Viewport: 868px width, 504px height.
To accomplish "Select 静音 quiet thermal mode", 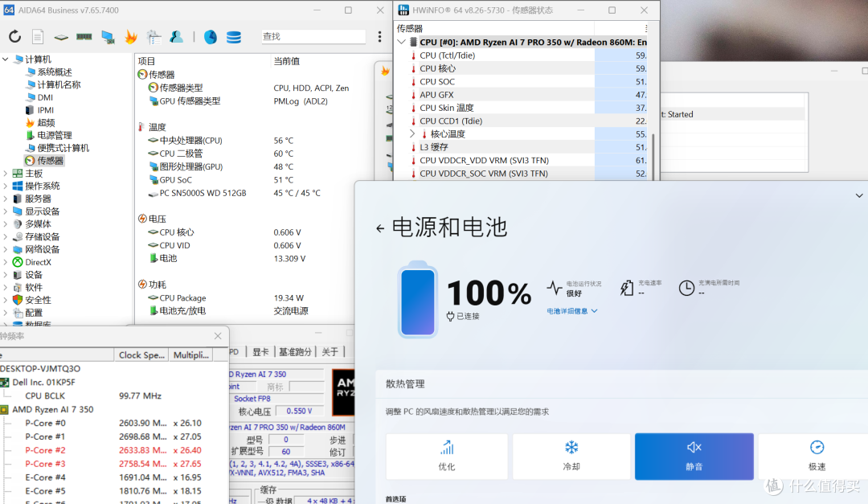I will 694,457.
